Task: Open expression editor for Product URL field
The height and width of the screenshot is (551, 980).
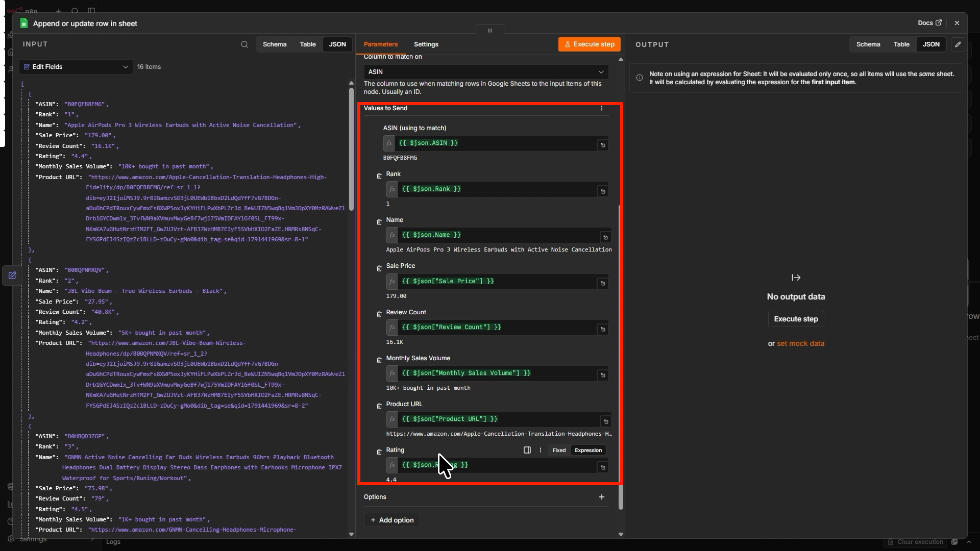Action: (606, 421)
